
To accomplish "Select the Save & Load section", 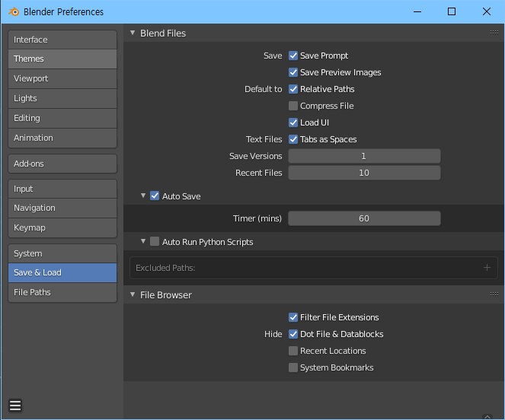I will (x=62, y=272).
